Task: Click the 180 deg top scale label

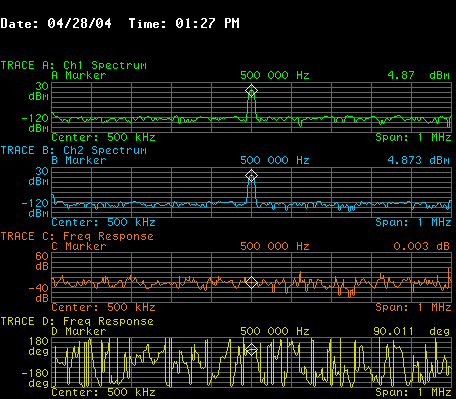Action: tap(39, 346)
